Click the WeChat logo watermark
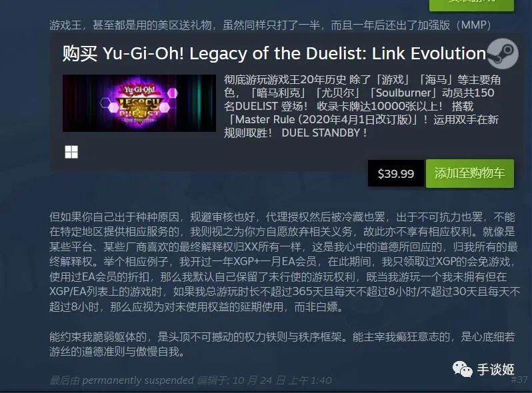 (462, 369)
